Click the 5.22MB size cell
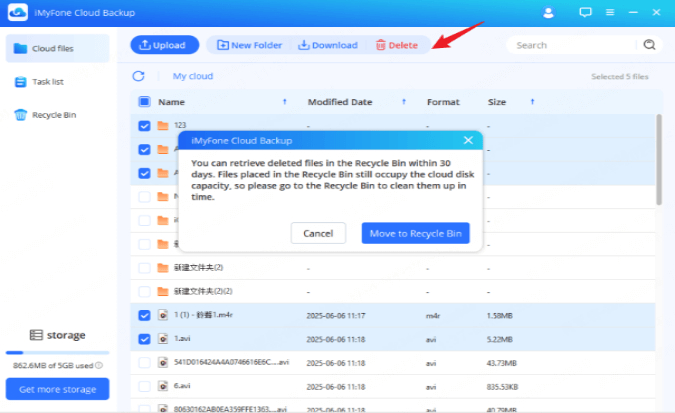Image resolution: width=675 pixels, height=413 pixels. 499,339
